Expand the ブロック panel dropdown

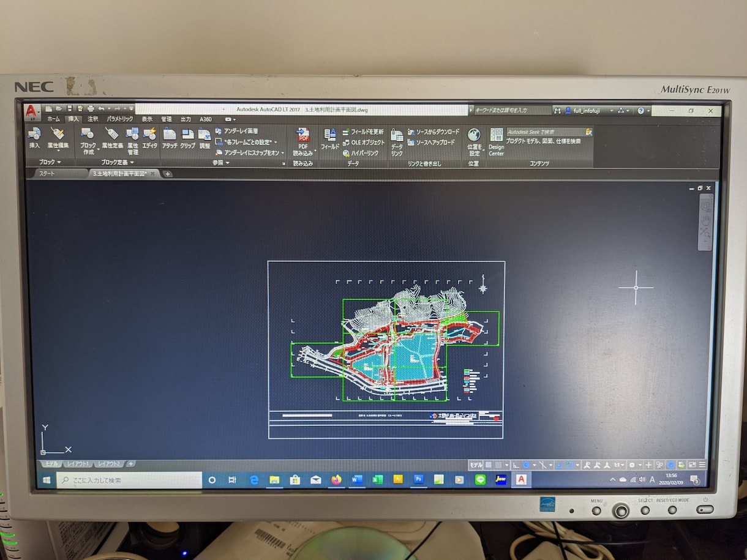(50, 162)
